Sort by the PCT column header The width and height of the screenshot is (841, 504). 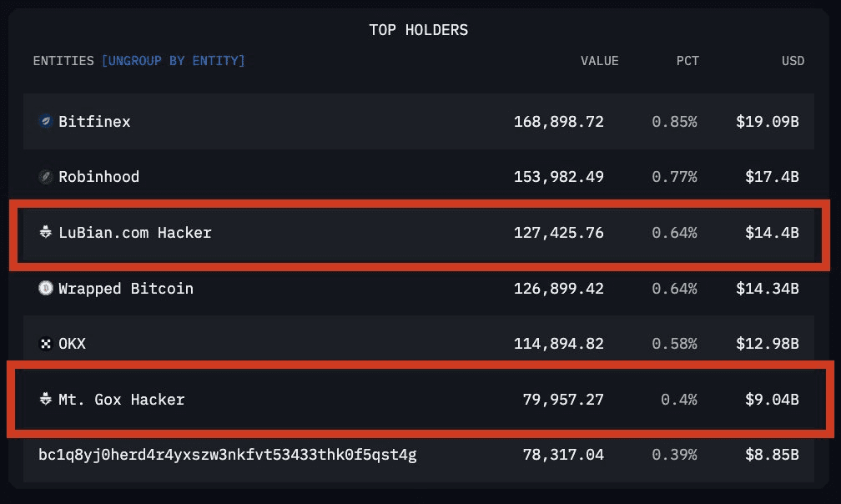point(687,61)
